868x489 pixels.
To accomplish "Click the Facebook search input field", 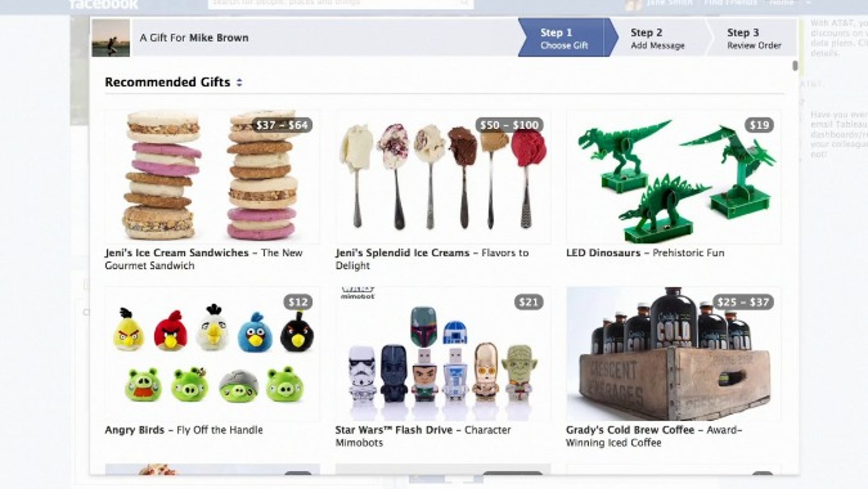I will coord(340,4).
